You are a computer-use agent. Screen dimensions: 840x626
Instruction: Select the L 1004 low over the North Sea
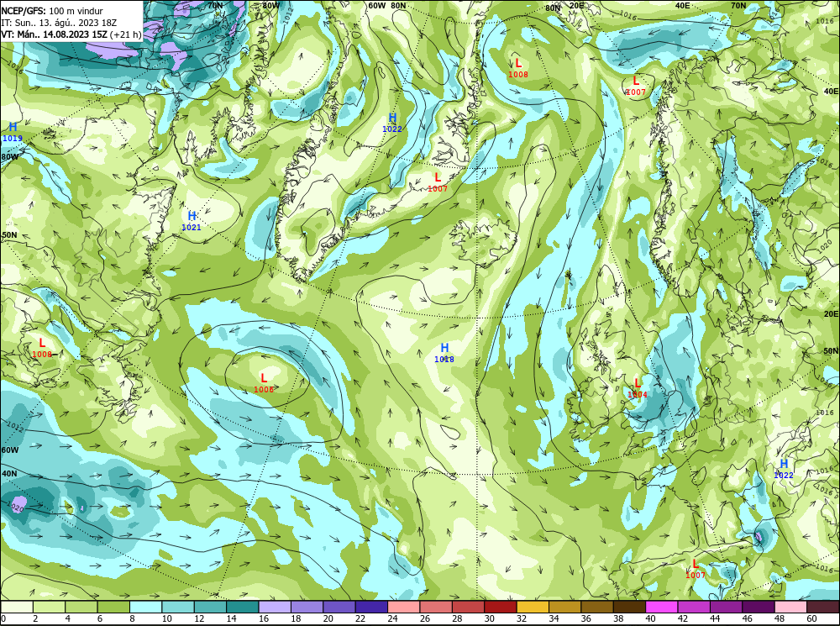638,388
